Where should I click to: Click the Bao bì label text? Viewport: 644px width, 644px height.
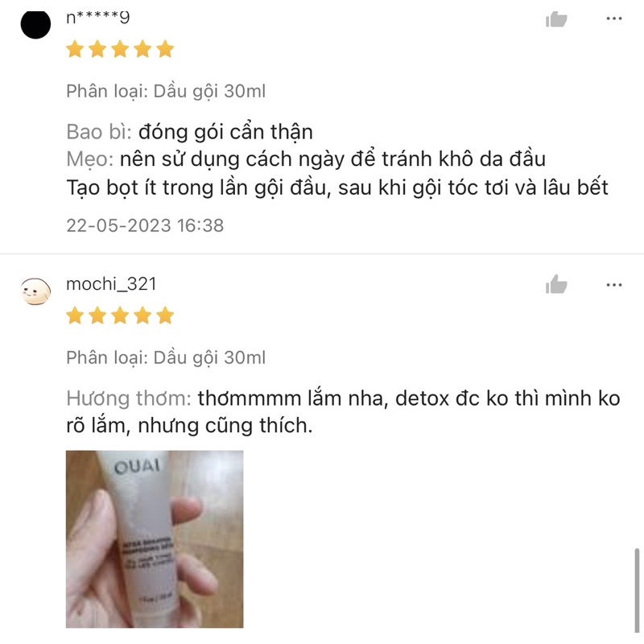(x=99, y=132)
